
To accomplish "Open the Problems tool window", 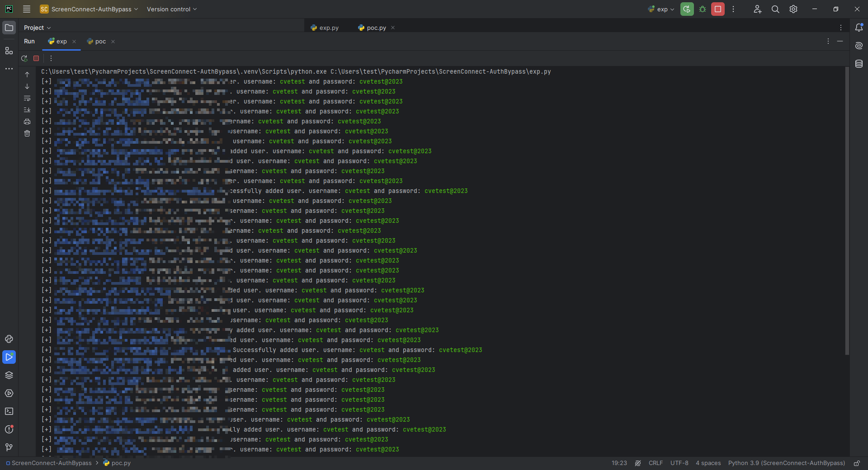I will click(9, 429).
